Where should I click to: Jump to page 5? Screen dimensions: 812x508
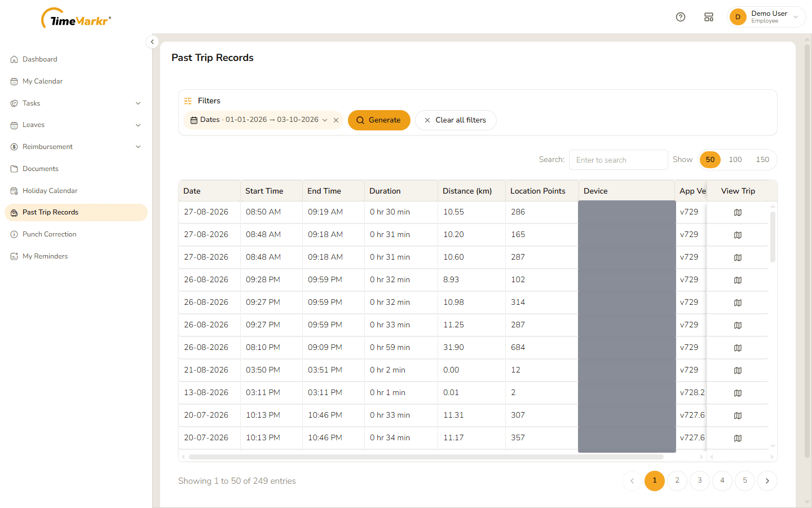point(745,481)
